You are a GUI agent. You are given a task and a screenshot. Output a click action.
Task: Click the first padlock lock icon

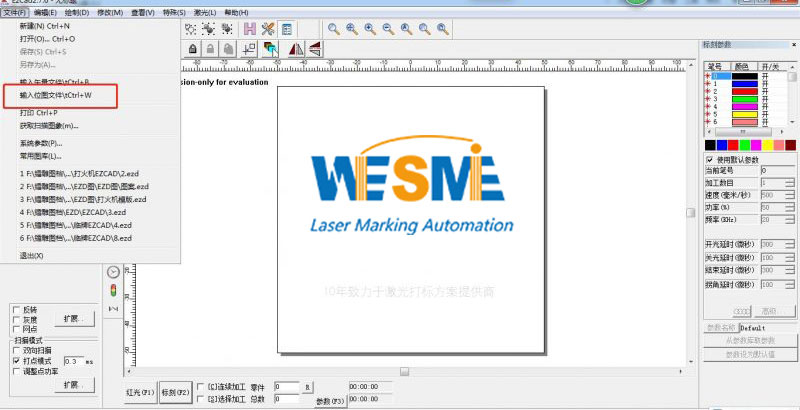click(x=192, y=48)
